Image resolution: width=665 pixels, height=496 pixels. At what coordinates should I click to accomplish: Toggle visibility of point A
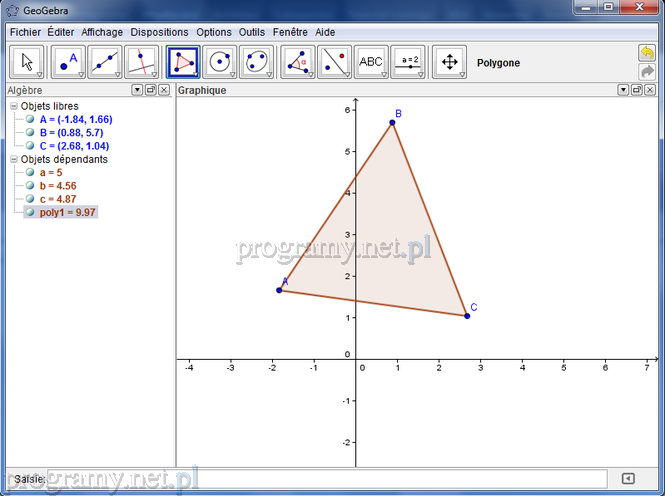pyautogui.click(x=30, y=119)
